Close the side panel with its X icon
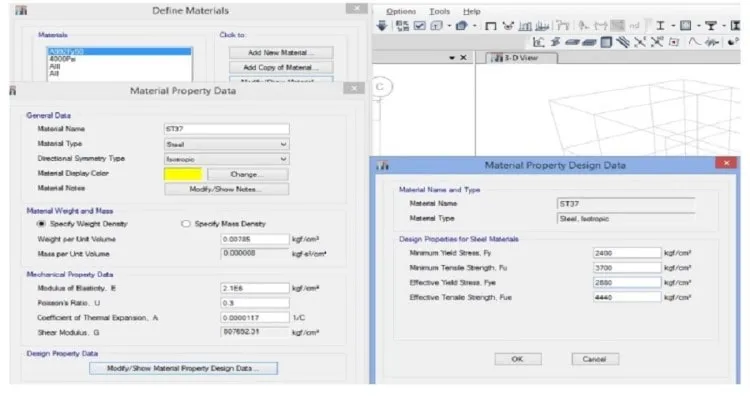 (x=463, y=57)
